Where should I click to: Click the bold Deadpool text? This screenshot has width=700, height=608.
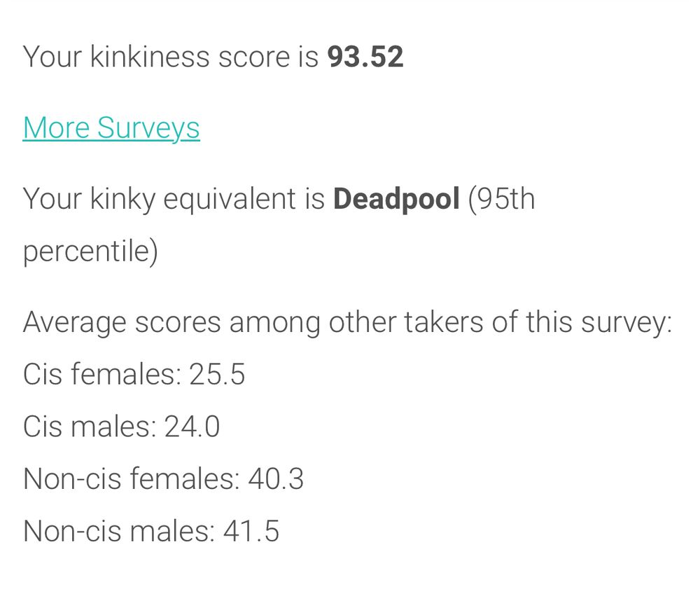[398, 198]
